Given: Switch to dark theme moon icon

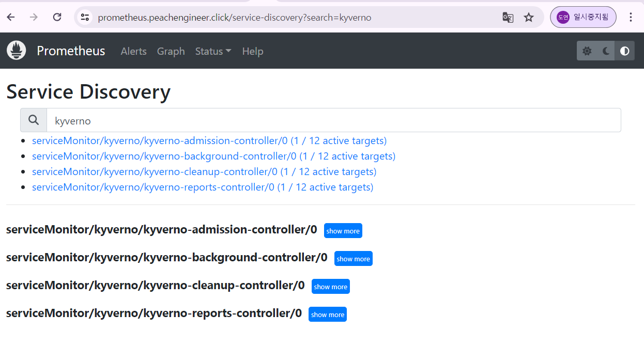Looking at the screenshot, I should pyautogui.click(x=606, y=51).
